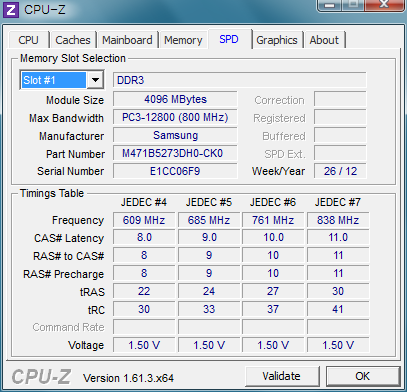407x392 pixels.
Task: Click the empty SPD Ext. field
Action: click(340, 153)
